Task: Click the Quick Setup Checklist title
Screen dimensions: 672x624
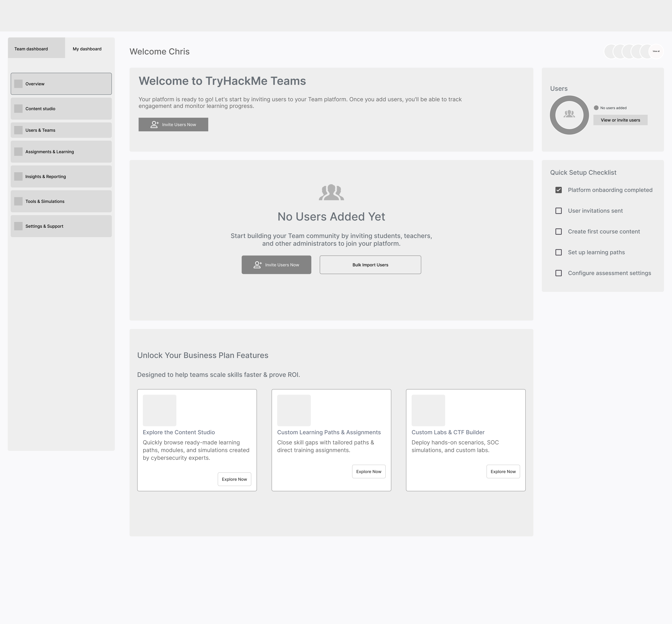Action: pos(583,173)
